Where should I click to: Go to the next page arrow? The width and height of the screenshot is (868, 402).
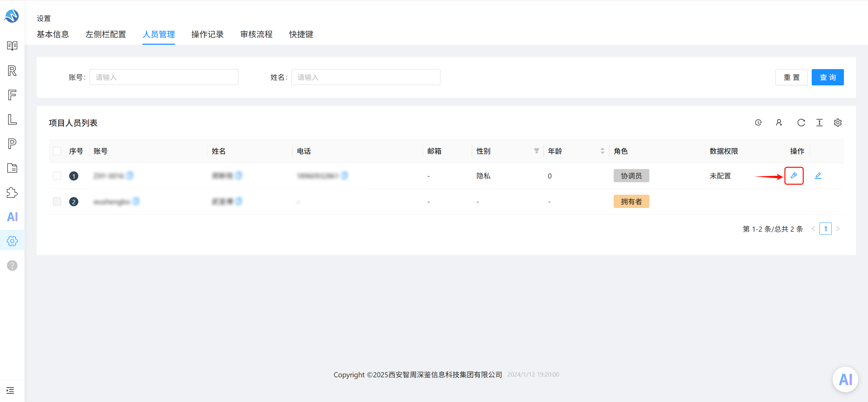coord(838,229)
